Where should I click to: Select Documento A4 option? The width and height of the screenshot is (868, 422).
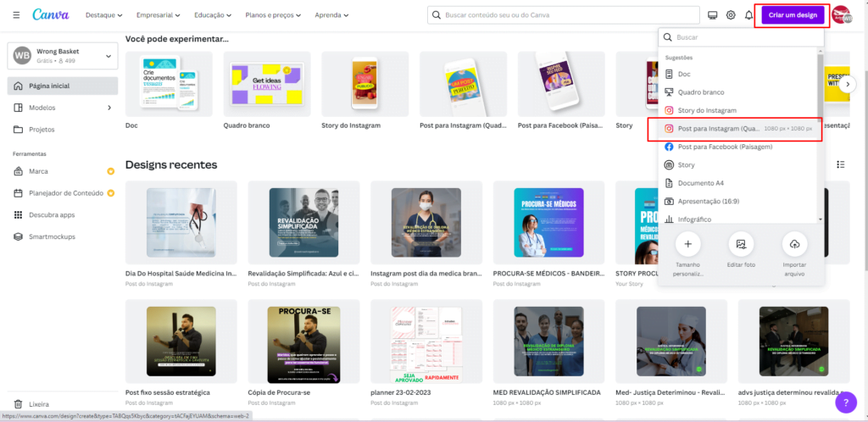pos(738,183)
